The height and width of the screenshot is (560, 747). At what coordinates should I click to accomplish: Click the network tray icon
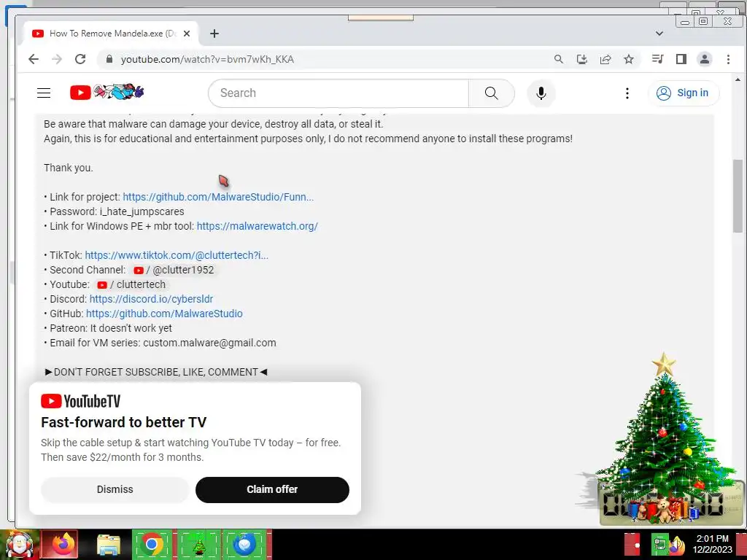pyautogui.click(x=659, y=545)
